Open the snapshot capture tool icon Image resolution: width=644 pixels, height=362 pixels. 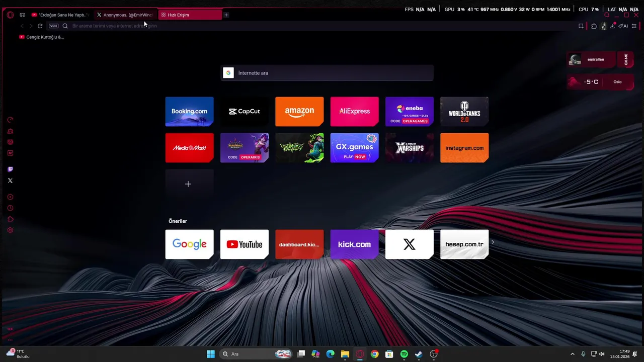point(581,26)
